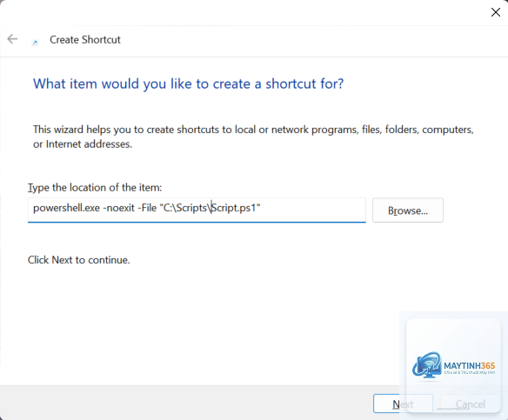Screen dimensions: 508x420
Task: Click the "This wizard helps you" description text
Action: click(x=253, y=137)
